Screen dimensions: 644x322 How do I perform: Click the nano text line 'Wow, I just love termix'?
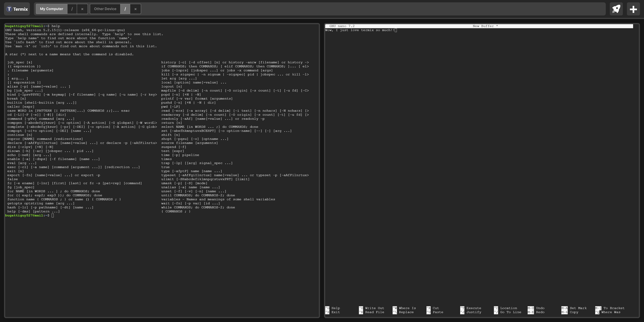click(x=360, y=30)
